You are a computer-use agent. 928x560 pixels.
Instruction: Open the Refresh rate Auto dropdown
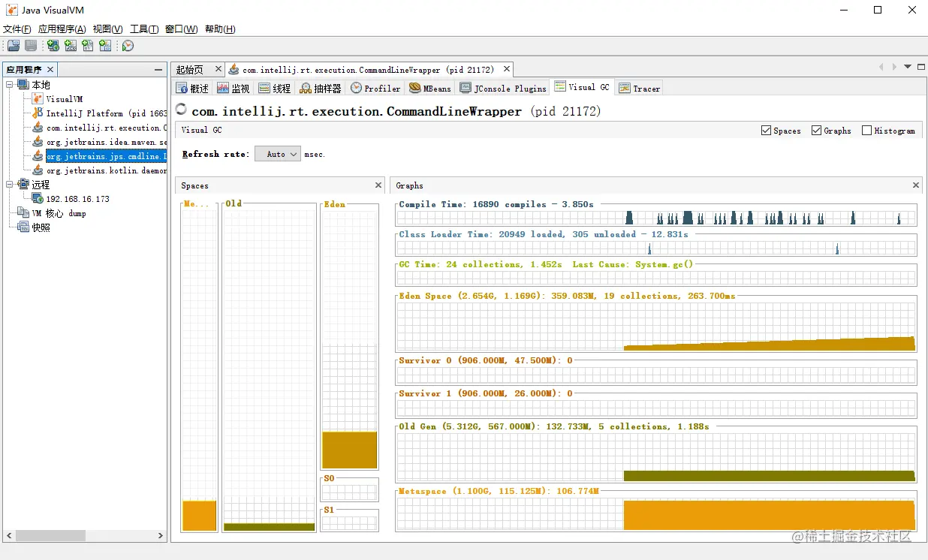pyautogui.click(x=278, y=154)
